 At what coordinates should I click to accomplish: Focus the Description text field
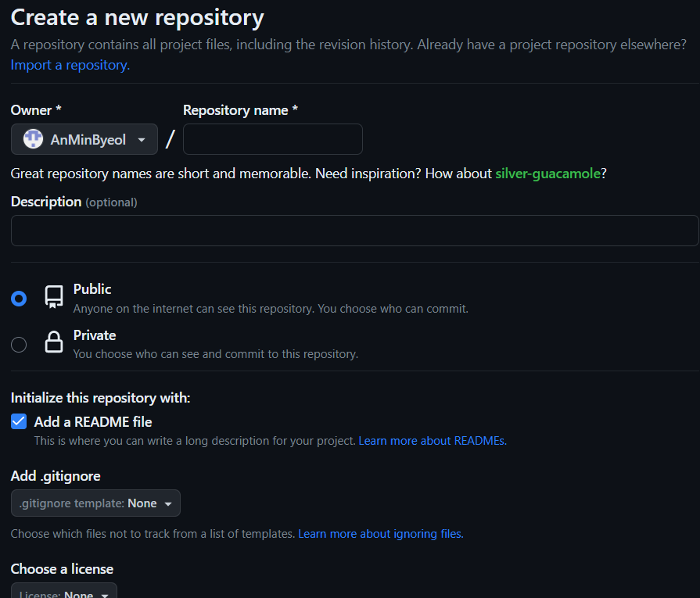355,231
